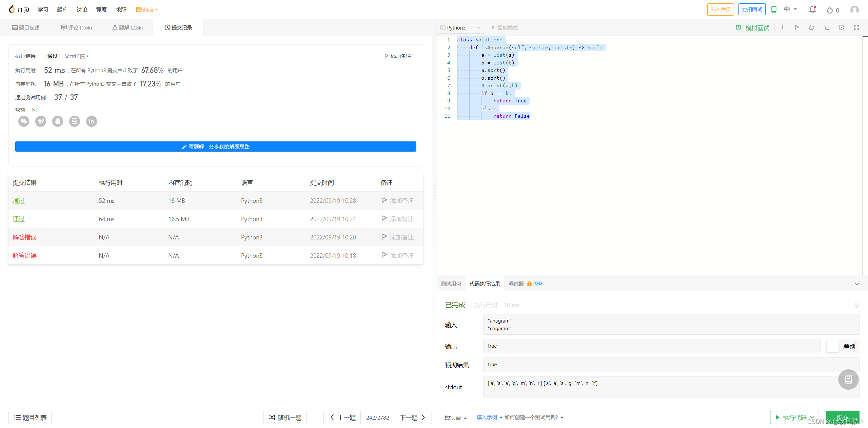The width and height of the screenshot is (868, 428).
Task: Click the editor settings gear icon
Action: pyautogui.click(x=841, y=27)
